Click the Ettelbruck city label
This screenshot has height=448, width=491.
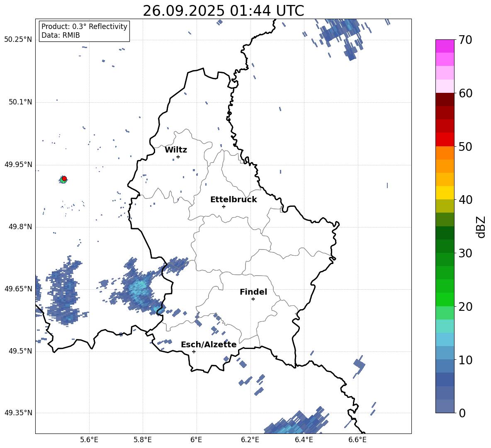point(233,200)
